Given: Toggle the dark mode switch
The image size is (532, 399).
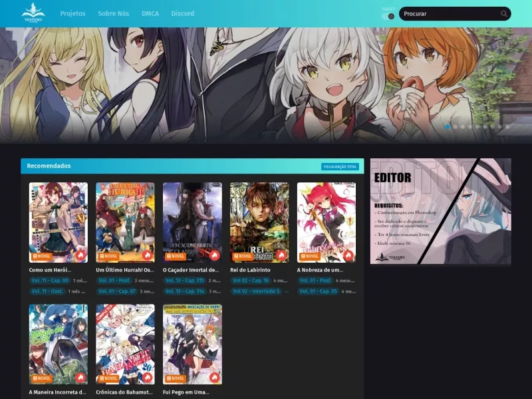Looking at the screenshot, I should pos(388,16).
